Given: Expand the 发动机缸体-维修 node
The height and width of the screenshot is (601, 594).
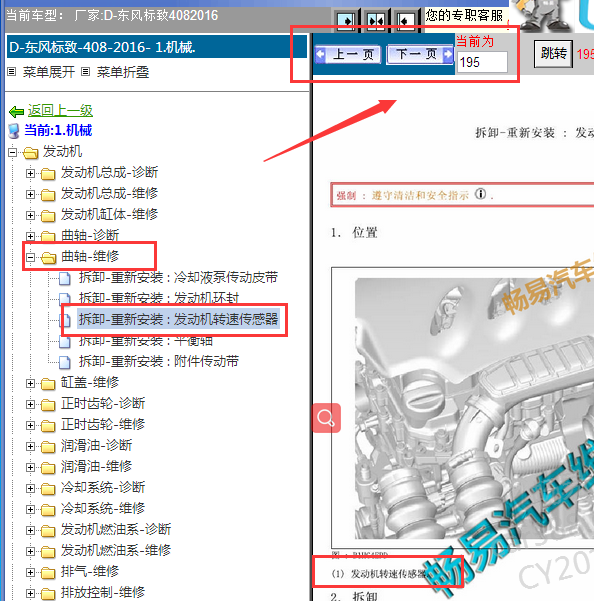Looking at the screenshot, I should coord(30,215).
